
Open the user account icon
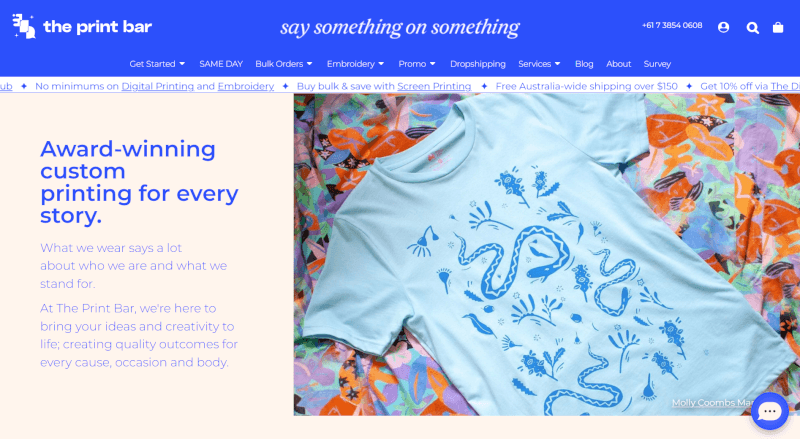click(x=723, y=27)
